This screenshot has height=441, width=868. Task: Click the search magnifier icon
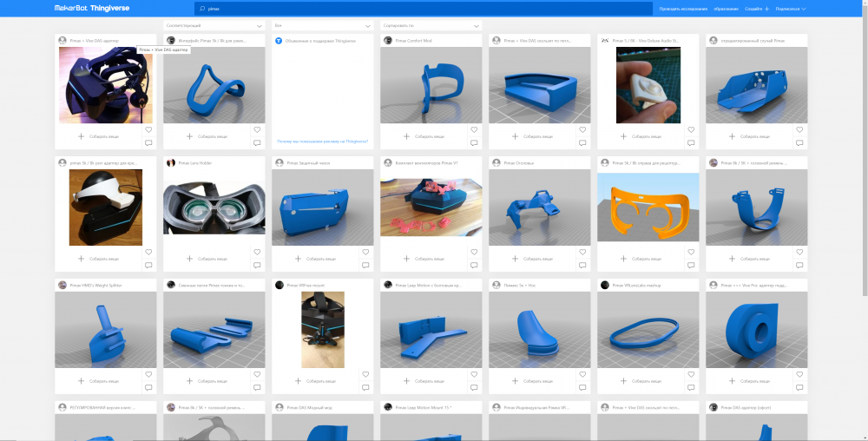202,9
